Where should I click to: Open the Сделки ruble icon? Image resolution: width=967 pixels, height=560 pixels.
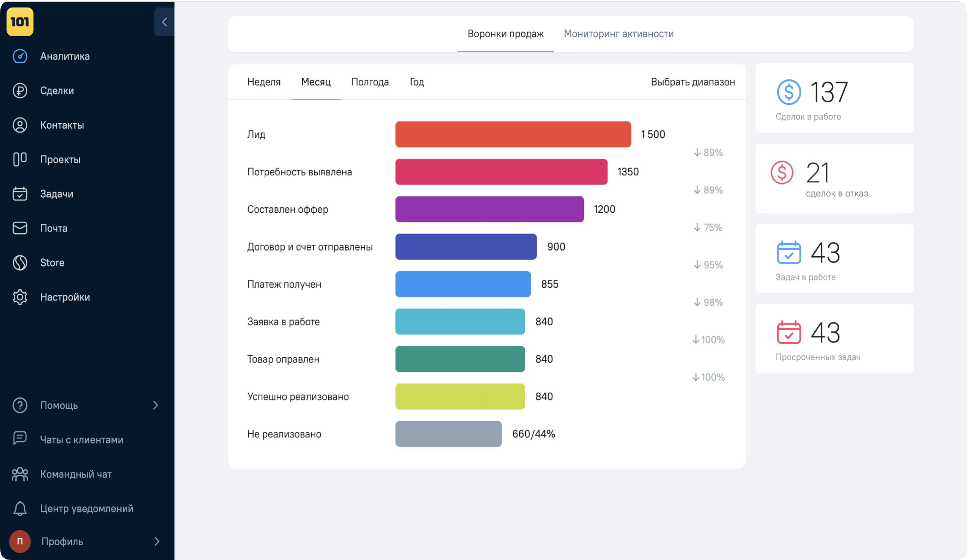[x=20, y=91]
